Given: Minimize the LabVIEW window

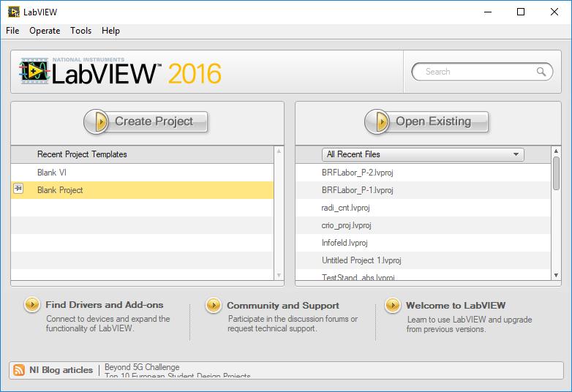Looking at the screenshot, I should (x=488, y=12).
